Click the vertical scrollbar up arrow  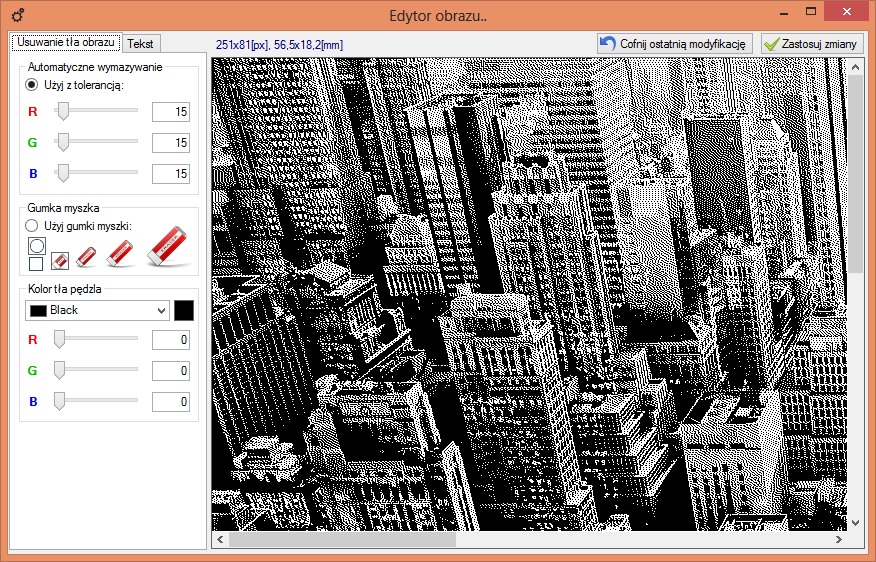tap(855, 67)
